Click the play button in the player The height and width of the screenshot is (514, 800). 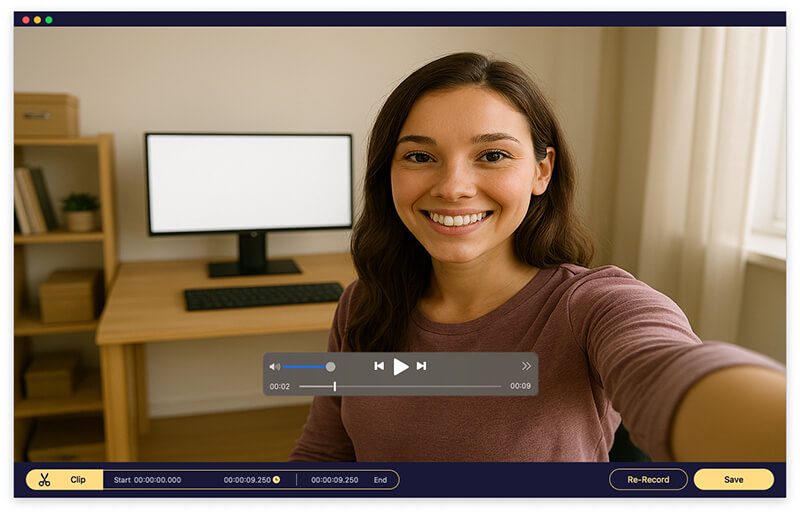[x=401, y=367]
